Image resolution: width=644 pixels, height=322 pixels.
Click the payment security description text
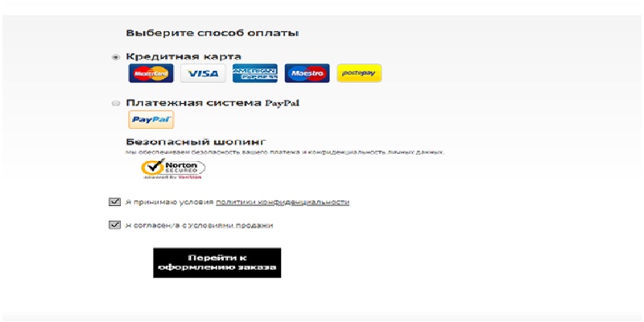pos(286,152)
